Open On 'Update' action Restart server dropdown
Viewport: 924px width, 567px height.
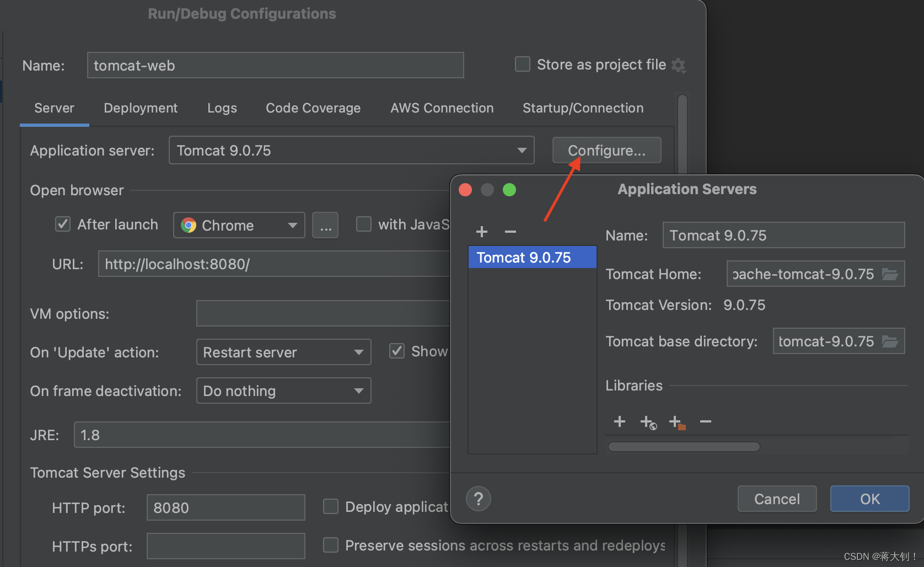[284, 352]
